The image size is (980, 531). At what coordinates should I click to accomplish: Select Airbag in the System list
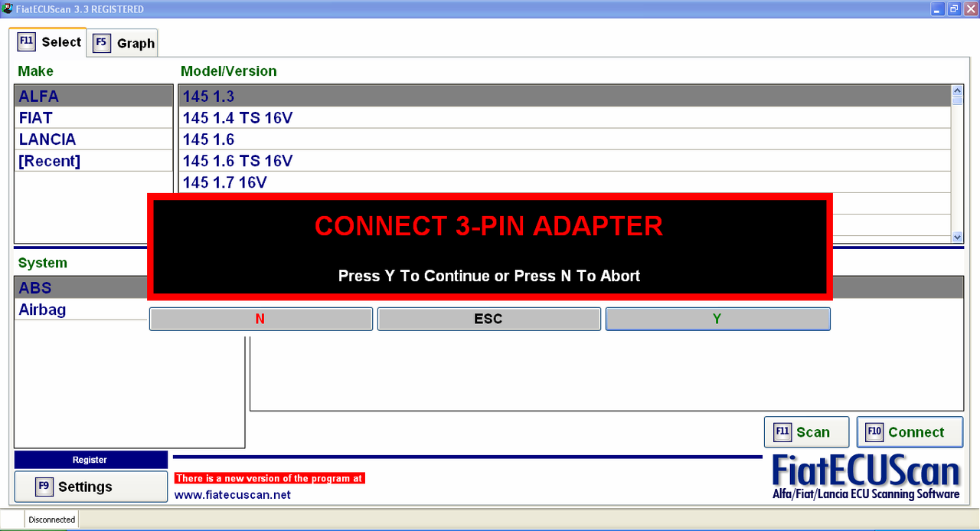tap(81, 309)
